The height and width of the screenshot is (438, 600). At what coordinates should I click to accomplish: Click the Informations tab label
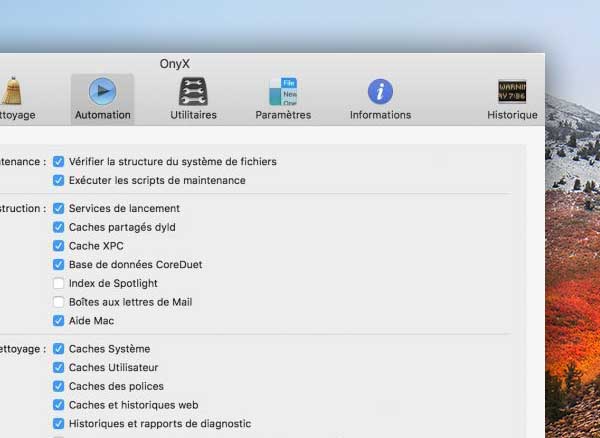pyautogui.click(x=380, y=115)
